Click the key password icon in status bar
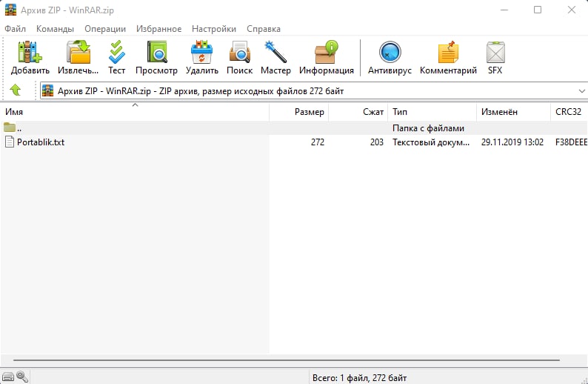This screenshot has width=588, height=384. 22,376
